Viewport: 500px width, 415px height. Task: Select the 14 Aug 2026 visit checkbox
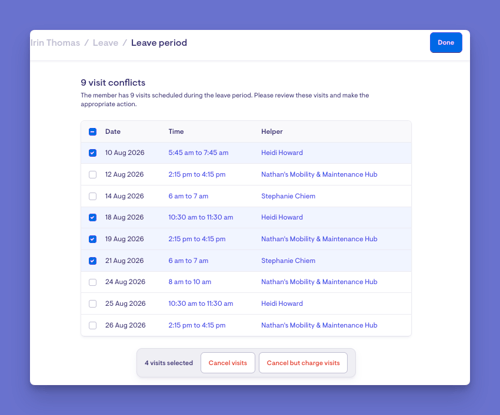(x=93, y=196)
